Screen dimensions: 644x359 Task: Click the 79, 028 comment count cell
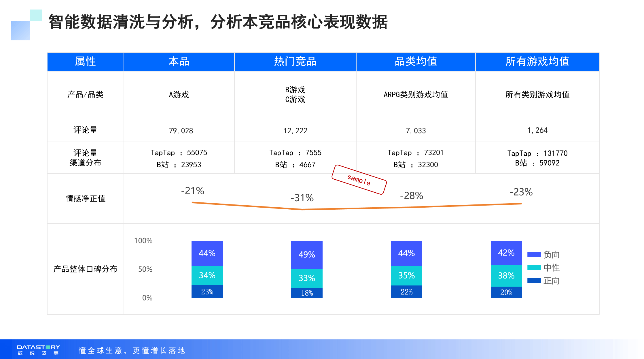click(x=181, y=131)
